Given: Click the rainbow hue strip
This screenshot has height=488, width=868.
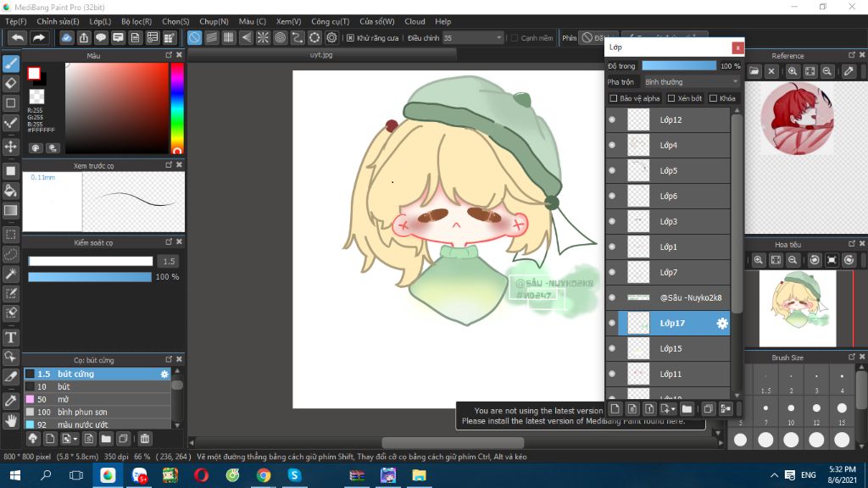Looking at the screenshot, I should [177, 108].
